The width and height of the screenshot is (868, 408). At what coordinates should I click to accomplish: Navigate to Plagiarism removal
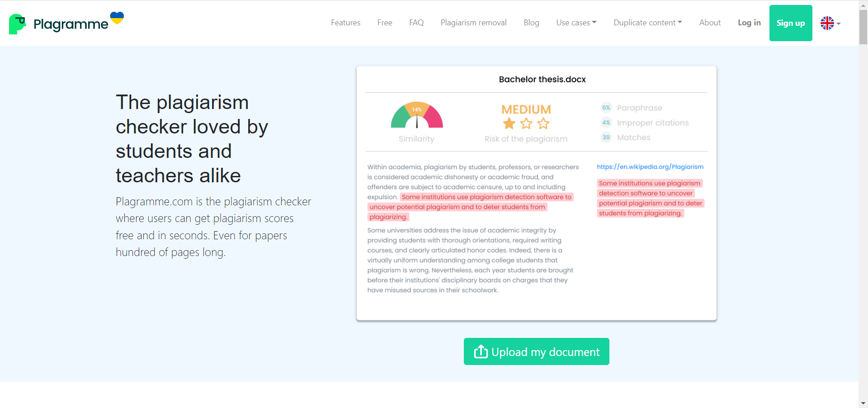(474, 23)
